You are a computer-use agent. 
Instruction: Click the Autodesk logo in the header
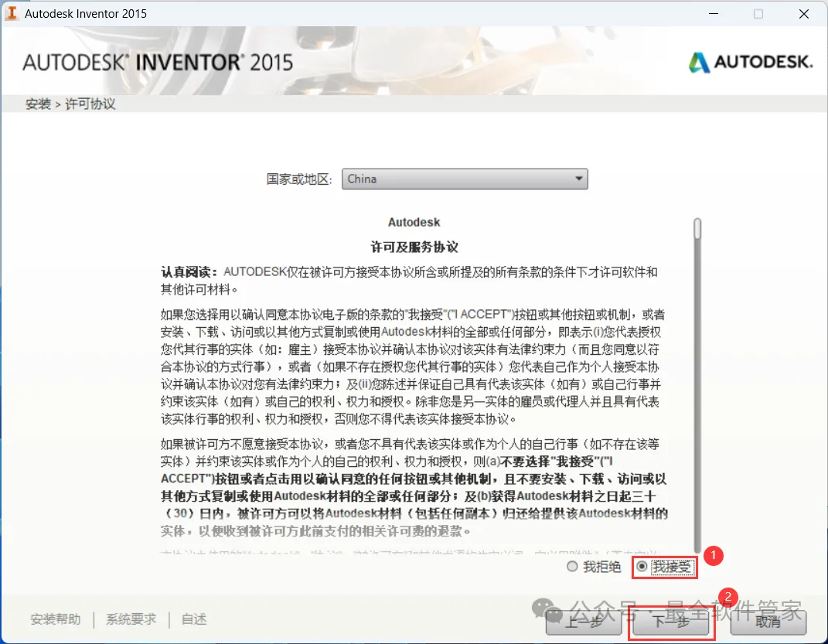(751, 62)
